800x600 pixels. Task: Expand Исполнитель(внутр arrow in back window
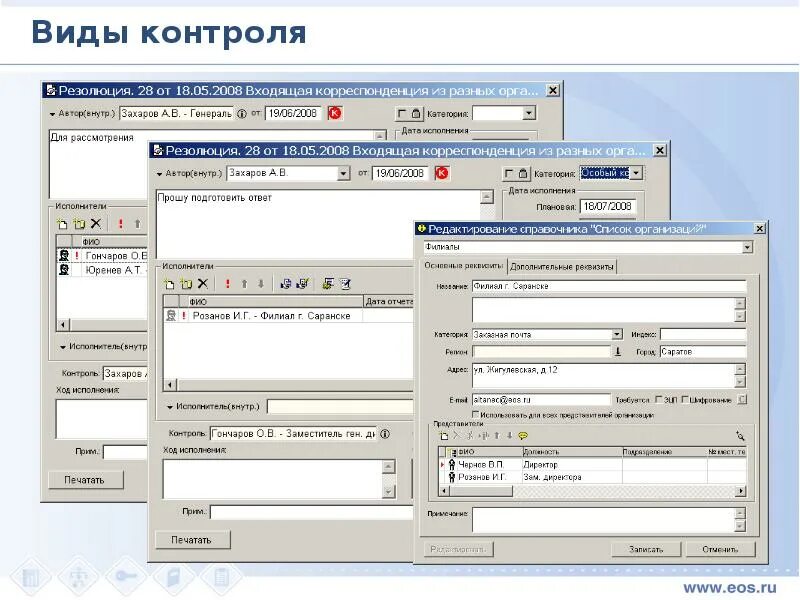[x=63, y=347]
